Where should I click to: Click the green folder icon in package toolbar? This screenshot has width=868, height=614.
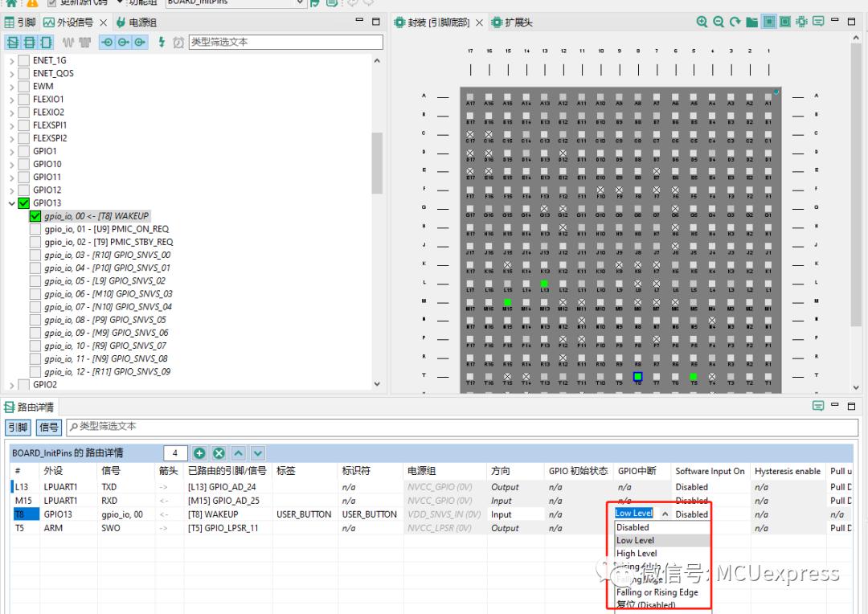751,23
